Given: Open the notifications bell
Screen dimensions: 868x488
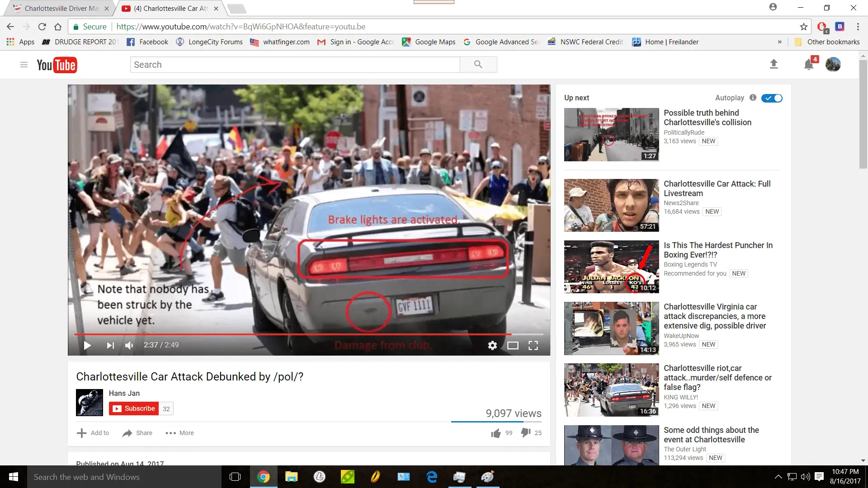Looking at the screenshot, I should point(809,65).
